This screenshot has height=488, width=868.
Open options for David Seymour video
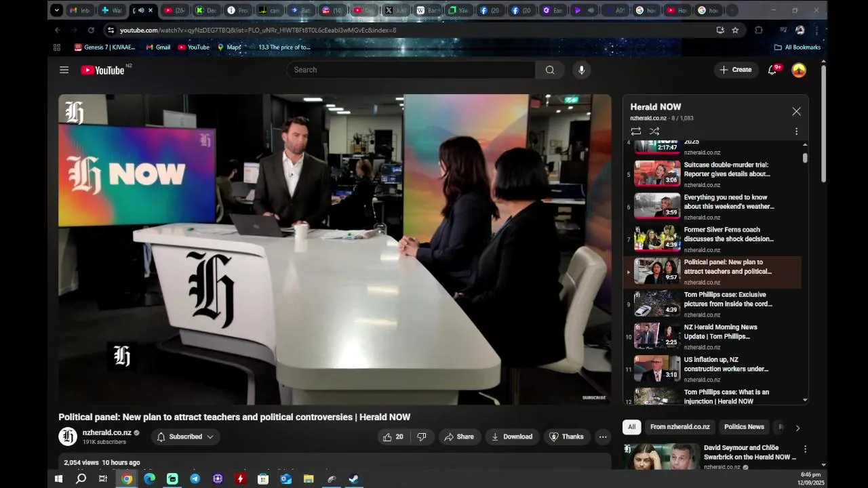pos(805,449)
